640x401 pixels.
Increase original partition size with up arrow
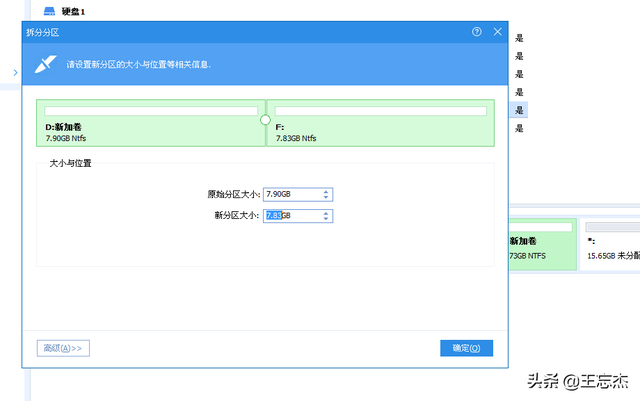click(326, 192)
